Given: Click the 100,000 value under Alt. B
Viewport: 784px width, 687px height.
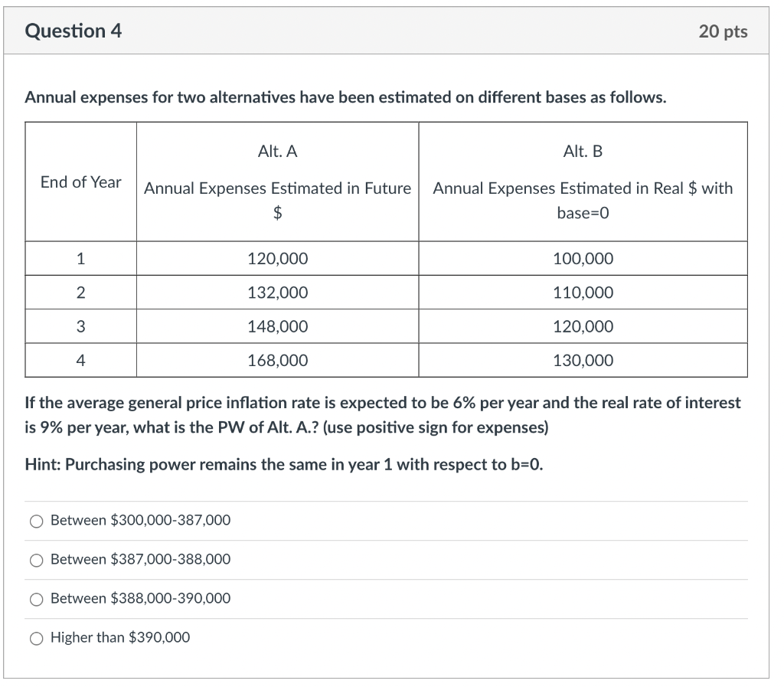Looking at the screenshot, I should [x=583, y=258].
